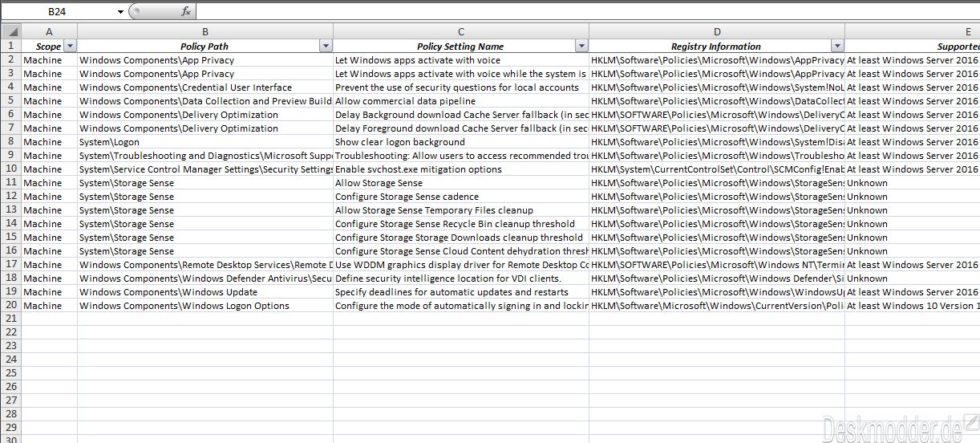Select column D header

[x=717, y=31]
